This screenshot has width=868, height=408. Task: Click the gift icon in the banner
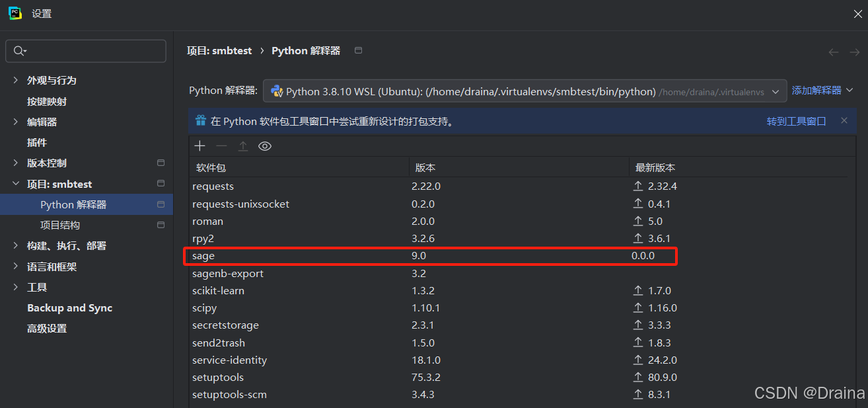point(201,121)
